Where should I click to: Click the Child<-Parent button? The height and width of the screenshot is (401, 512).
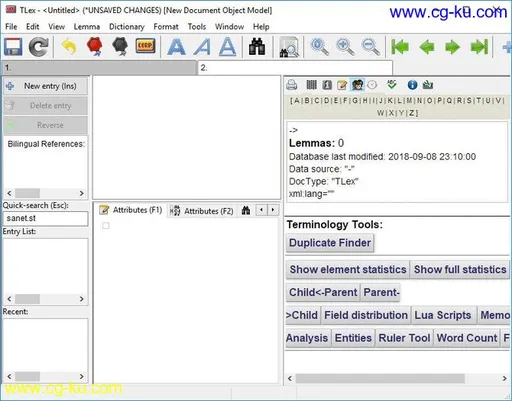coord(323,292)
